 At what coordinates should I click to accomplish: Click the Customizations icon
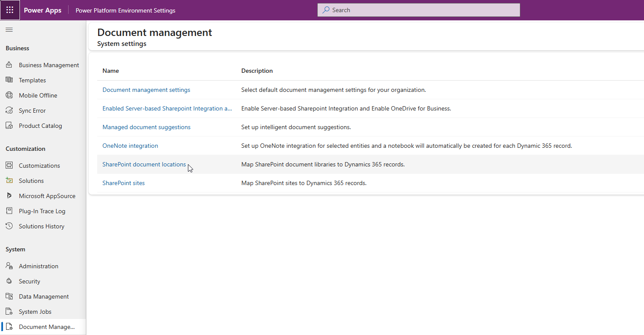click(9, 166)
